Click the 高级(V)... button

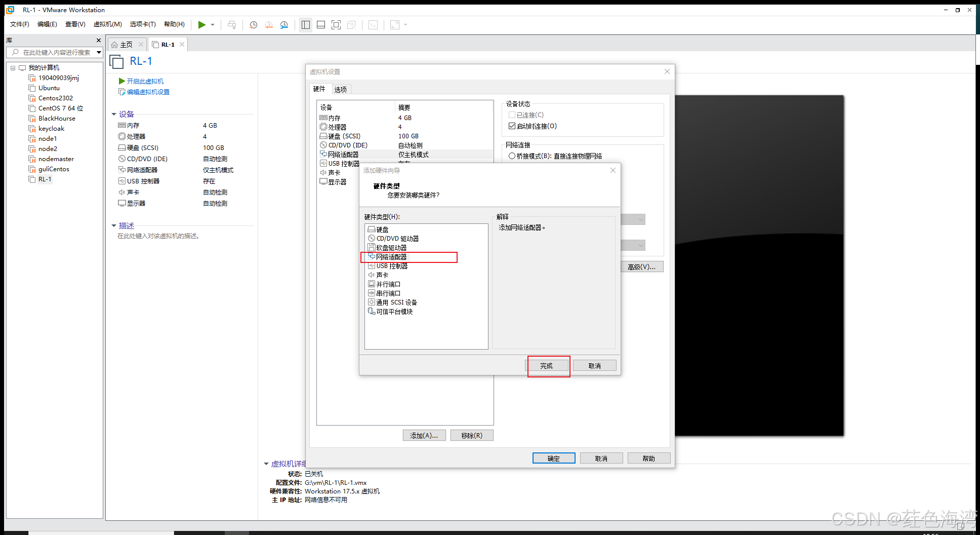[x=642, y=267]
